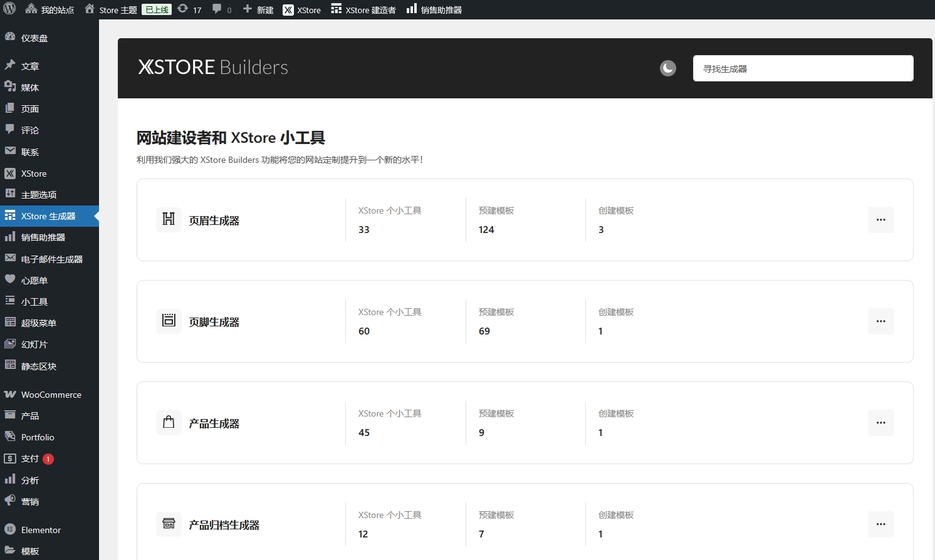Open 心愿单 in sidebar

50,281
